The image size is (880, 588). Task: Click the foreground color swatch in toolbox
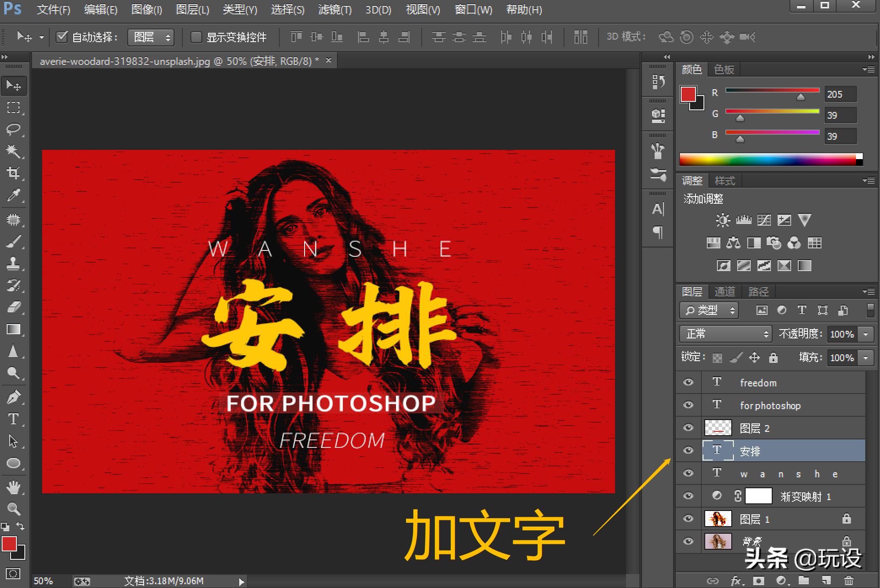click(9, 544)
